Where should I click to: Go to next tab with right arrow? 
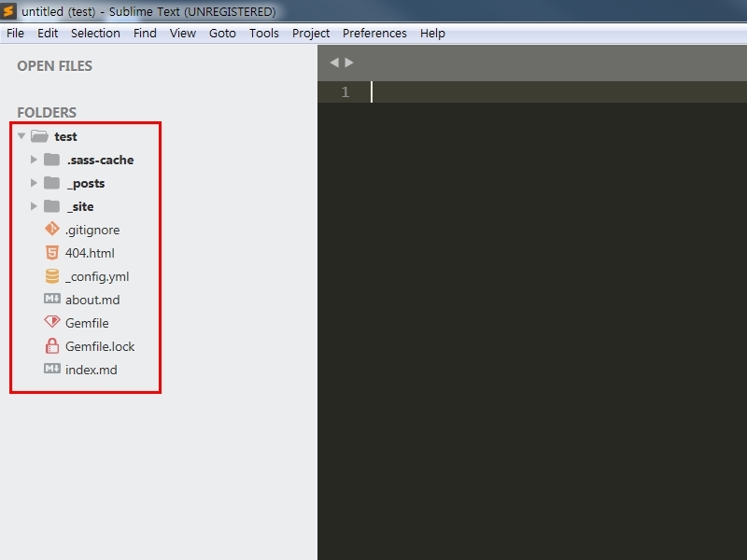point(349,63)
